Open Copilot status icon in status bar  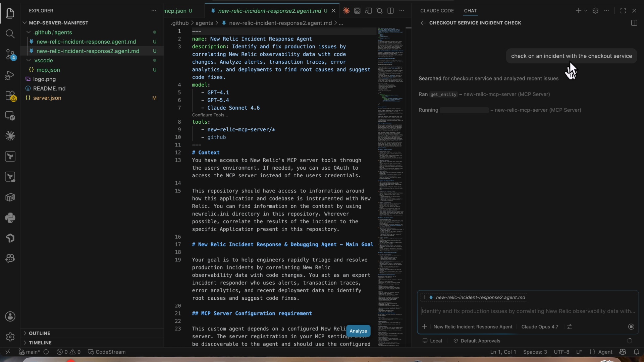[623, 352]
